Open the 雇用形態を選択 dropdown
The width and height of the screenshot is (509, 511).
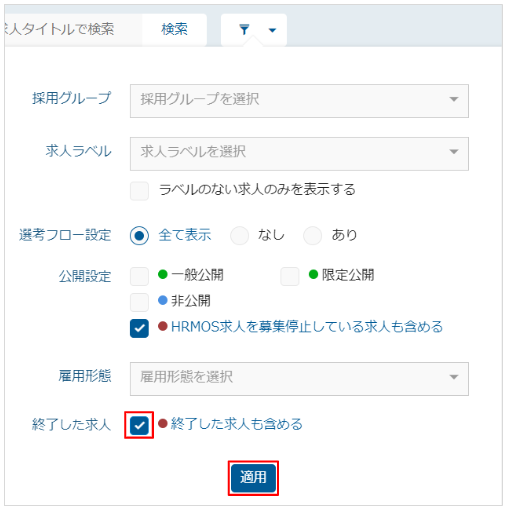pos(299,379)
